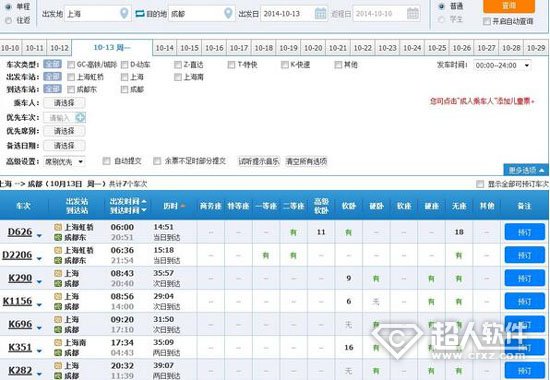Click orange query button

pos(509,6)
